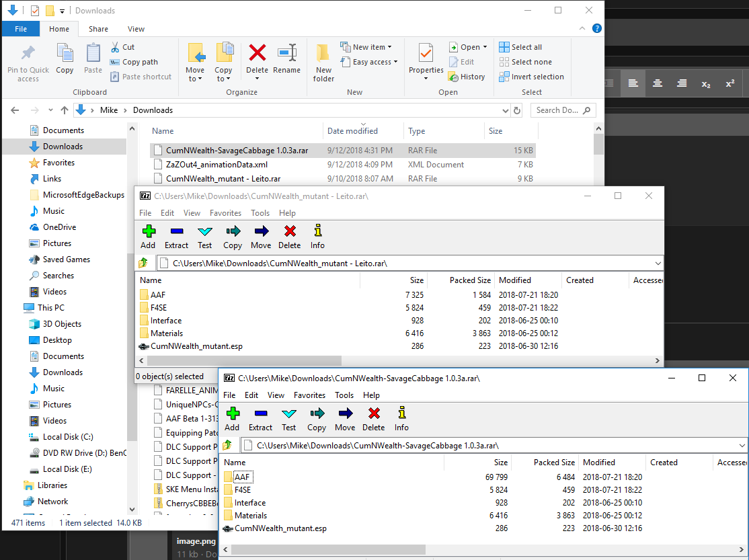Expand path dropdown in SavageCabbage window
The image size is (749, 560).
pos(742,445)
